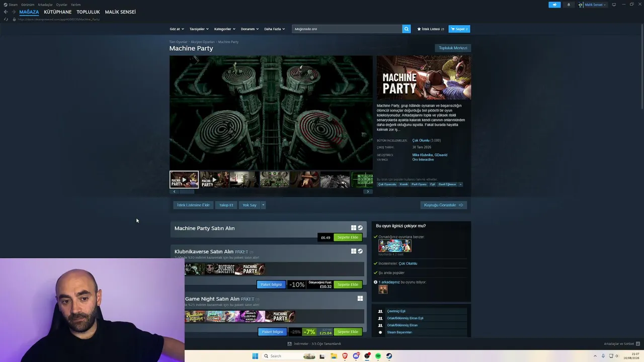
Task: Click the Takip Et button
Action: coord(226,205)
